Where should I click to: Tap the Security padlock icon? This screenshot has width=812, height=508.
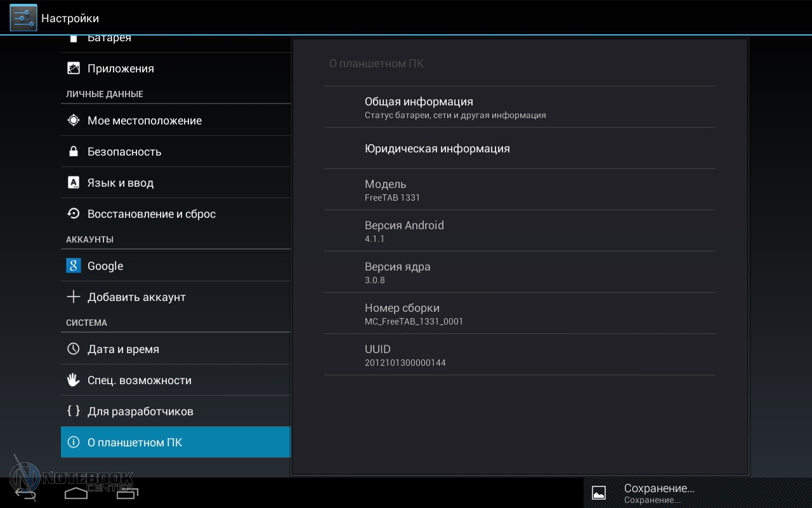point(74,152)
